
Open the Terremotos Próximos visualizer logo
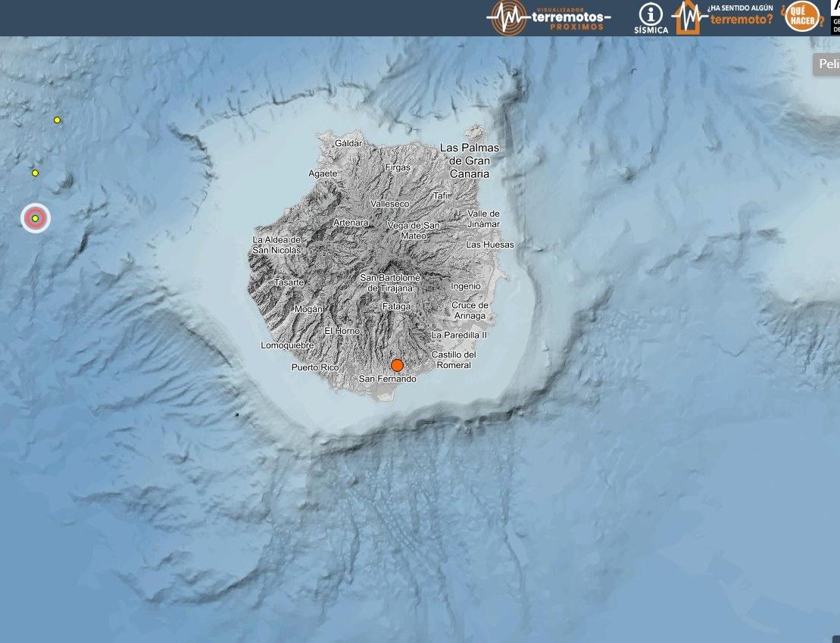548,17
